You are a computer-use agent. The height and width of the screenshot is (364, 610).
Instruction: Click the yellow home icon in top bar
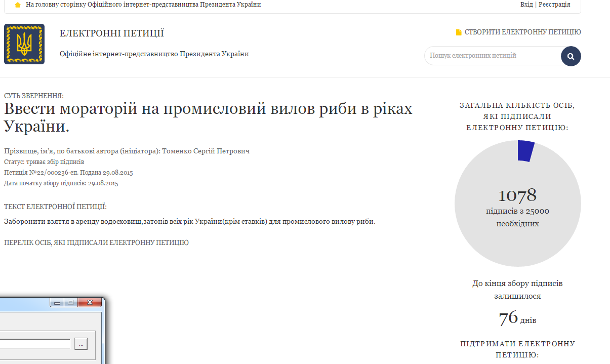pos(18,5)
